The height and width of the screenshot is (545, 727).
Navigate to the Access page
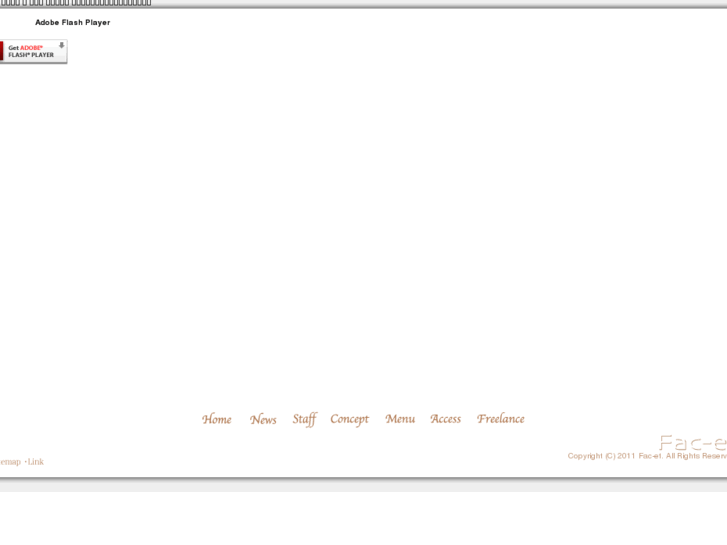[x=446, y=419]
